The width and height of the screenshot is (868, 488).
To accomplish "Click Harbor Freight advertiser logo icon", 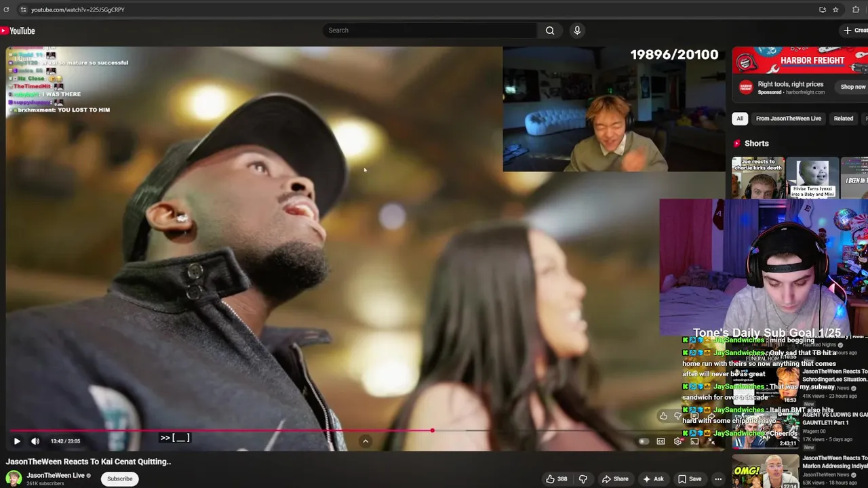I will point(746,87).
